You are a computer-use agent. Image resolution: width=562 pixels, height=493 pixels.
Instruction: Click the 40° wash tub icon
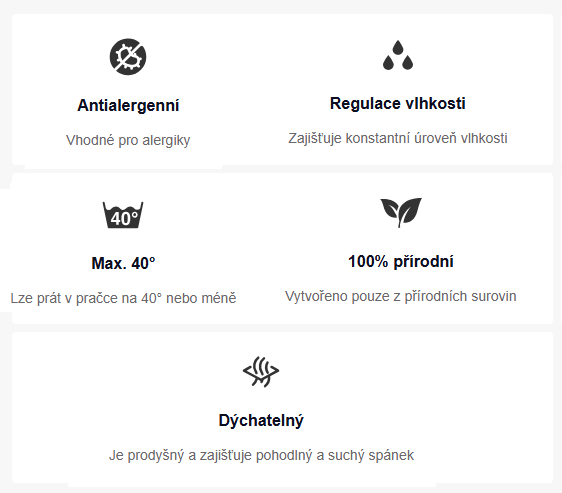click(123, 215)
